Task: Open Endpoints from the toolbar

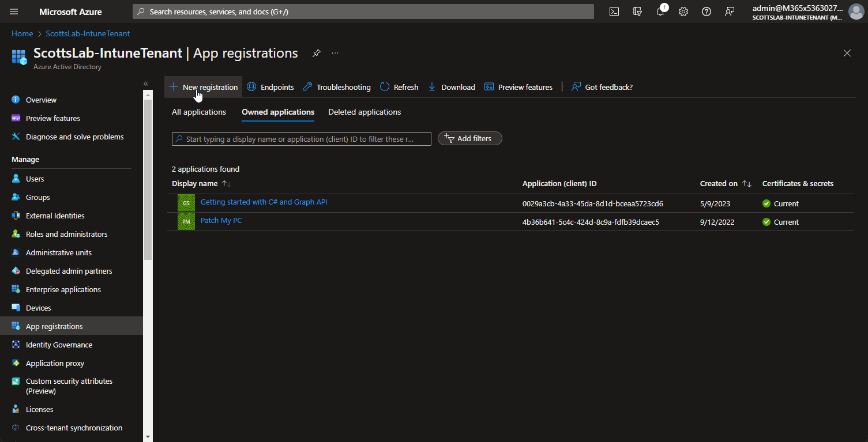Action: point(270,87)
